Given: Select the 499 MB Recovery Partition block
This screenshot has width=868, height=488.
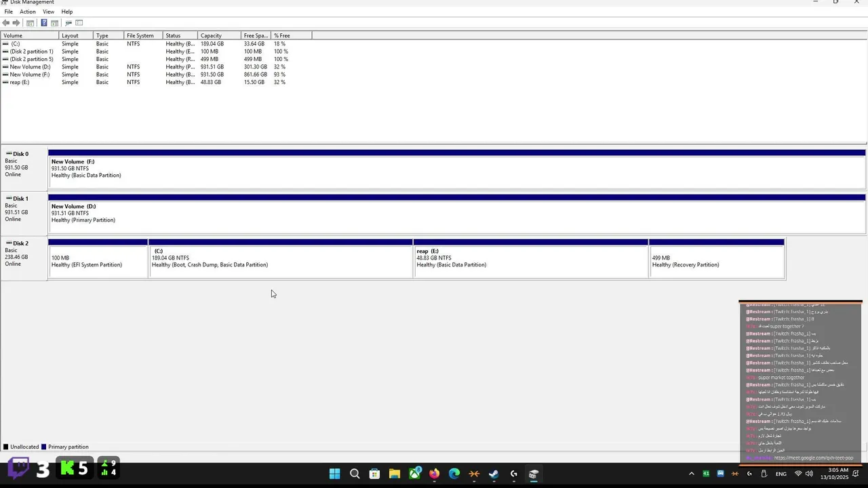Looking at the screenshot, I should (x=717, y=259).
